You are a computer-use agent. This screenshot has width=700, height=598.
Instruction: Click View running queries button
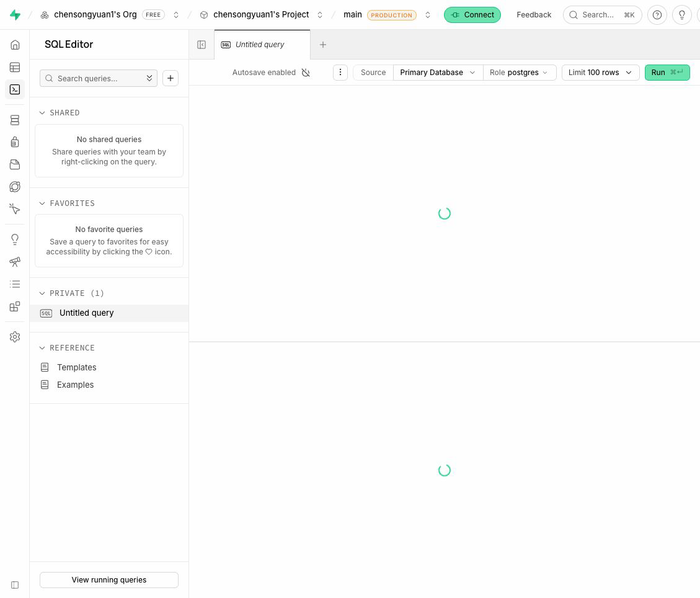coord(109,579)
